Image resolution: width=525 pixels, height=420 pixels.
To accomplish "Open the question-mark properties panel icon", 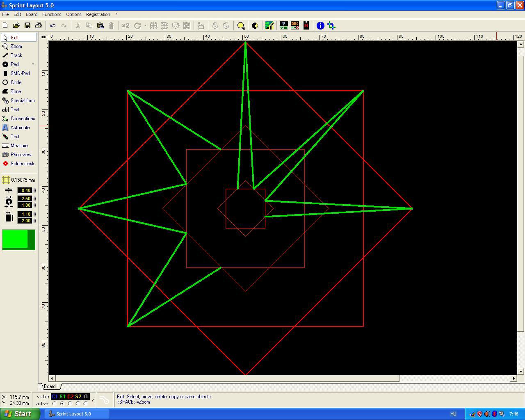I will click(283, 25).
